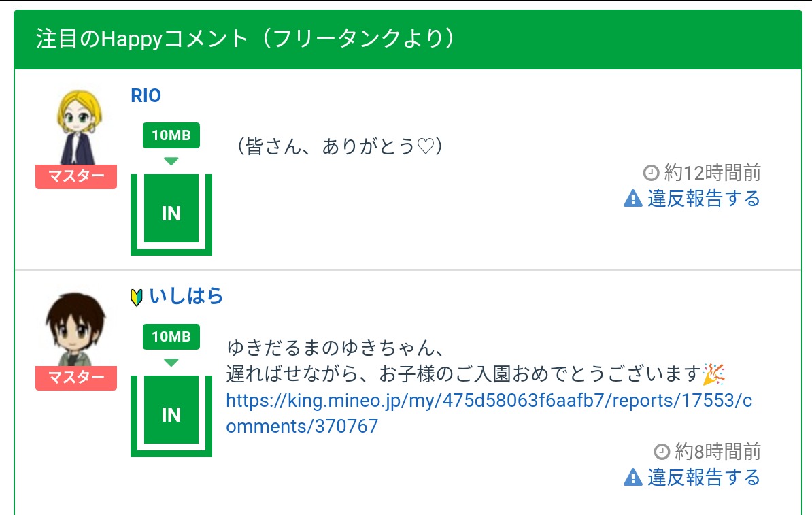Click the マスター badge under いしはら's avatar
This screenshot has width=812, height=515.
coord(76,378)
